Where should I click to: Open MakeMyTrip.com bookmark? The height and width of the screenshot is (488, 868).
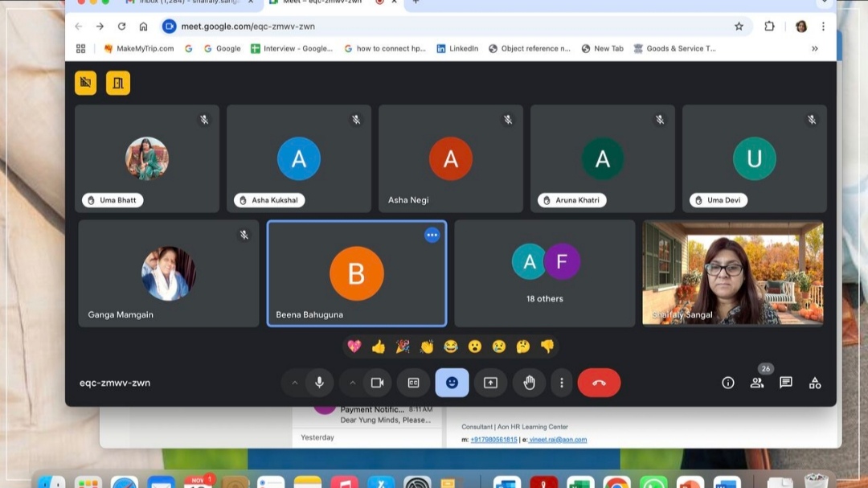click(x=138, y=49)
